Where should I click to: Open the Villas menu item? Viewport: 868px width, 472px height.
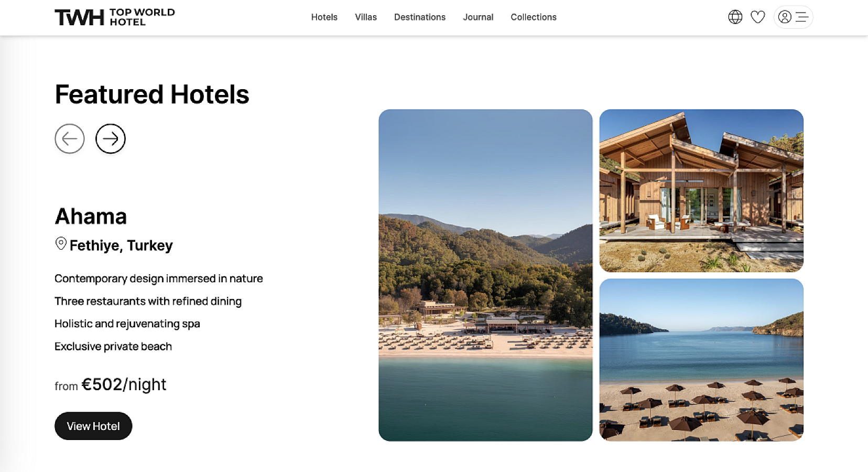[x=366, y=17]
